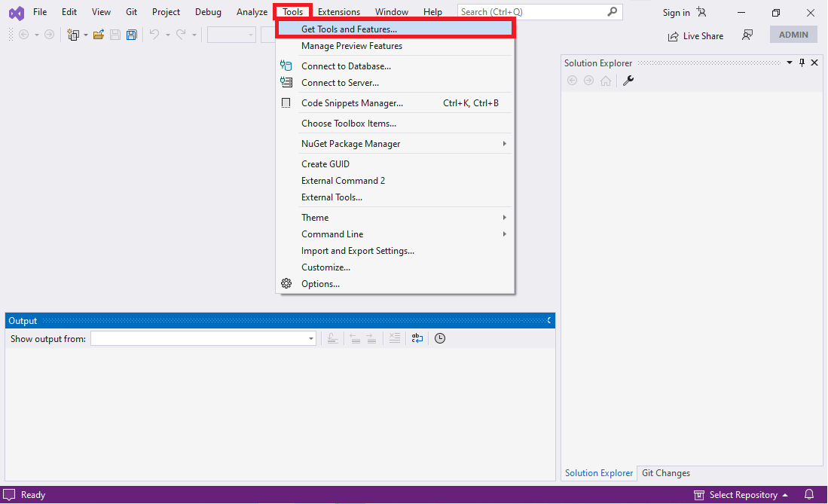
Task: Click the Search (Ctrl+Q) input box
Action: coord(539,11)
